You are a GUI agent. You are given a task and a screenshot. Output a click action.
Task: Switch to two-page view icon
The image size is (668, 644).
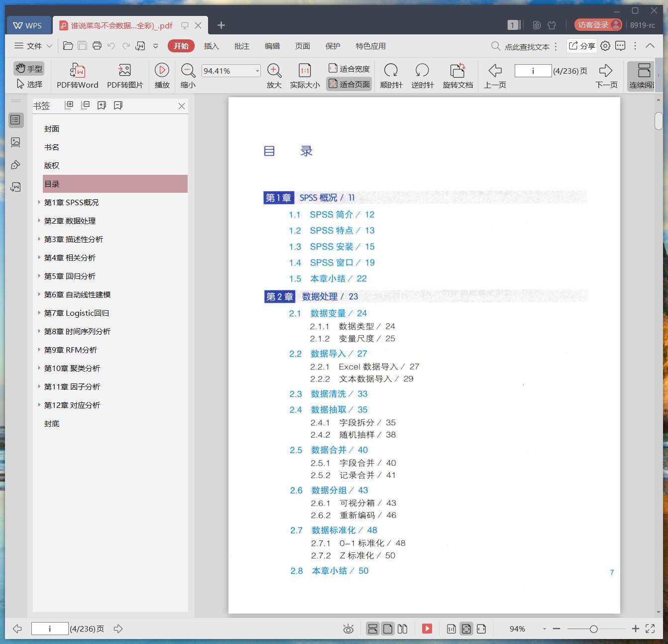[x=403, y=629]
